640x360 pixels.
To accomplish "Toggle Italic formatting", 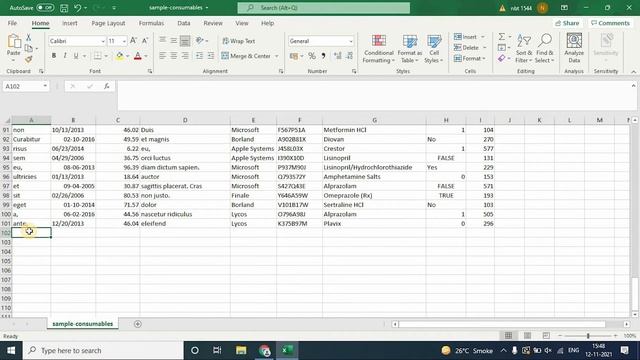I will (x=64, y=56).
